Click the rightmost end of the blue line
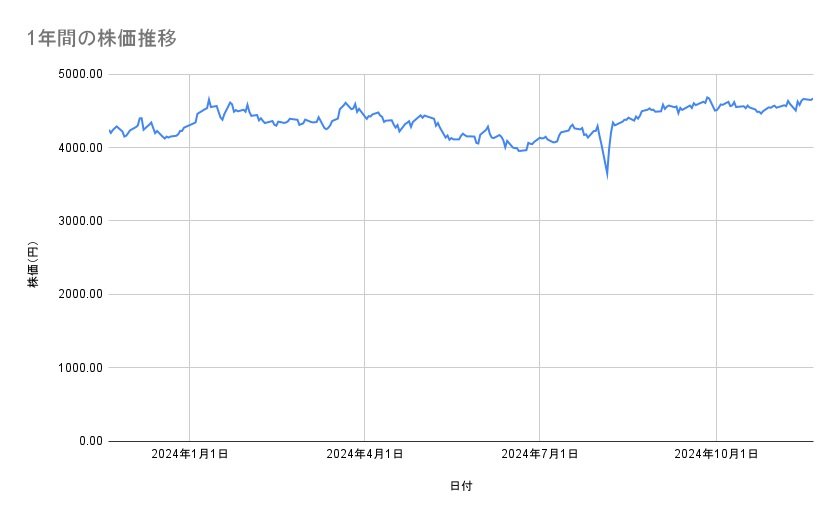This screenshot has width=839, height=519. click(x=812, y=98)
